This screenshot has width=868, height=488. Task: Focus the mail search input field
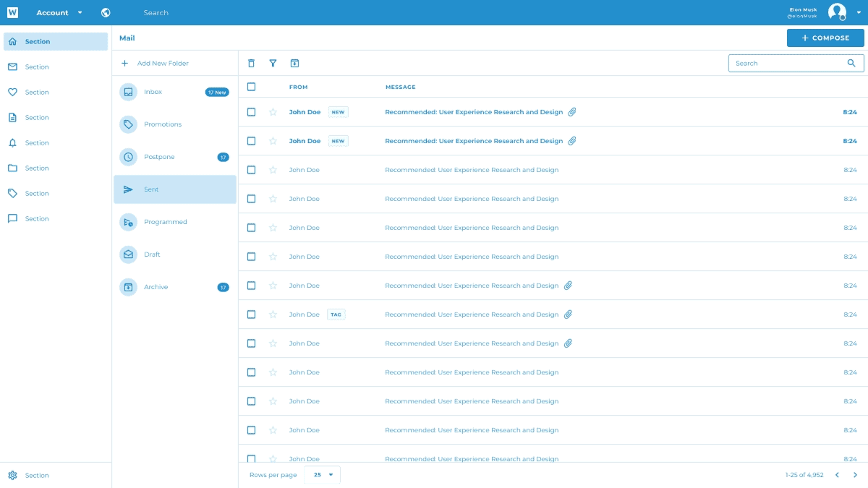tap(787, 64)
